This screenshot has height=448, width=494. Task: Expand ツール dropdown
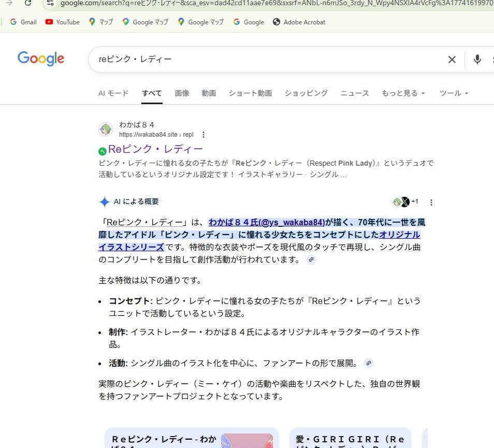click(454, 93)
